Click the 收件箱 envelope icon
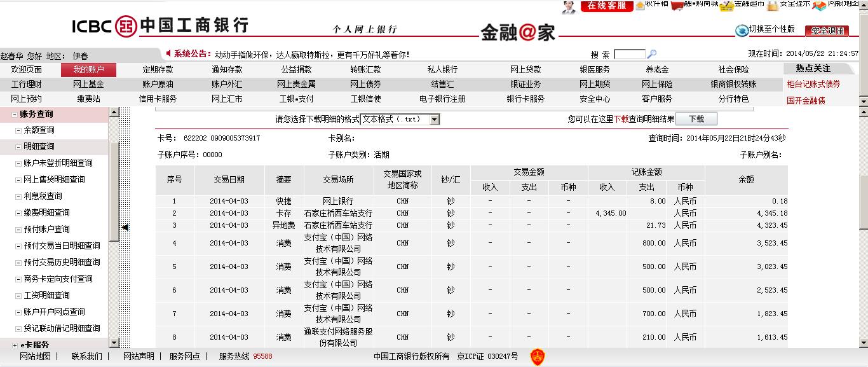 [x=640, y=5]
